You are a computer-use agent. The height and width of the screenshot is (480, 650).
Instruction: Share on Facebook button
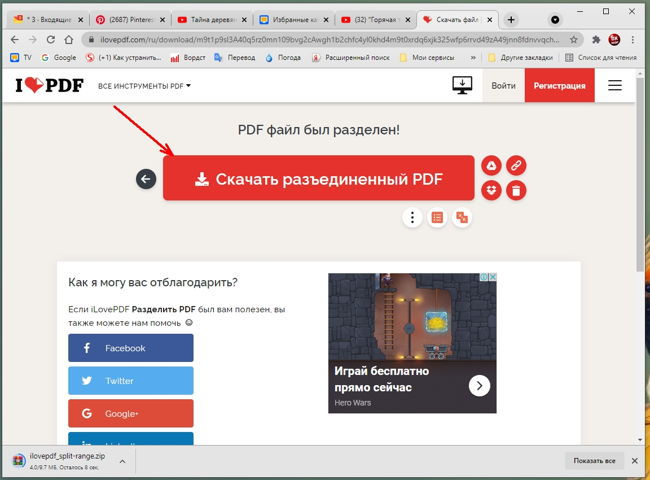(x=131, y=348)
